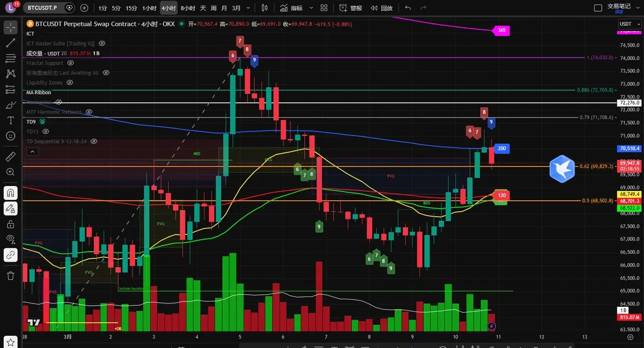Undo the last chart action
644x348 pixels.
[x=408, y=8]
